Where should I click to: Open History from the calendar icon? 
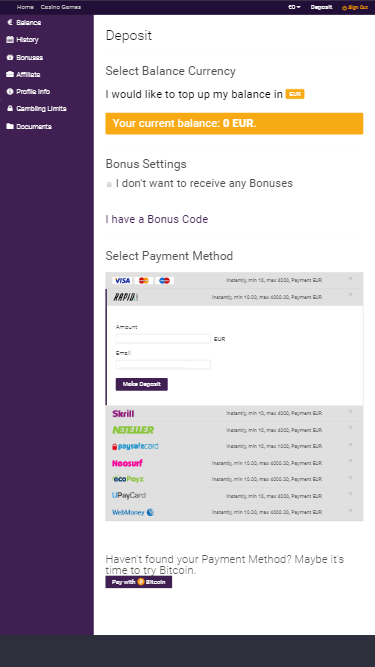point(23,40)
